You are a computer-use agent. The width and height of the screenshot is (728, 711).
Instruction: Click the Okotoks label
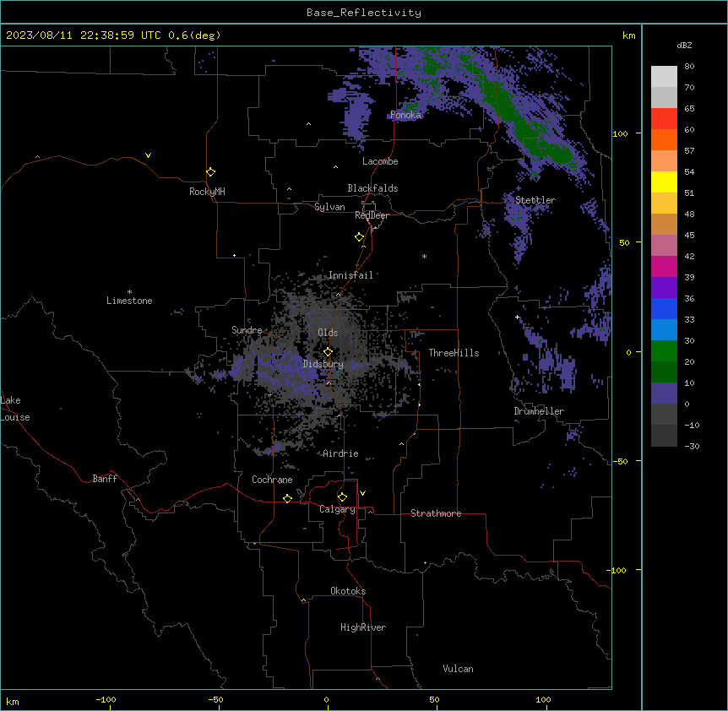tap(348, 591)
